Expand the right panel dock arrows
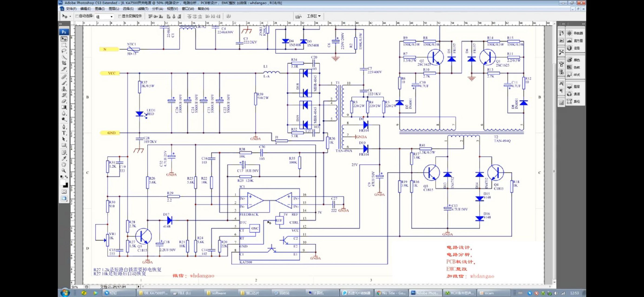 click(583, 24)
